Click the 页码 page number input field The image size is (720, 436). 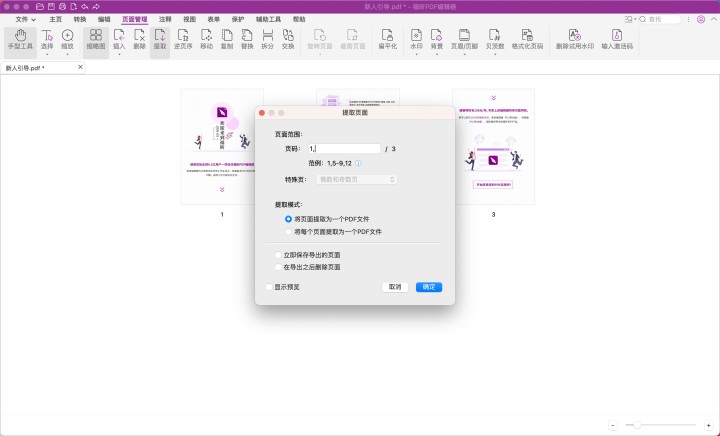coord(345,148)
